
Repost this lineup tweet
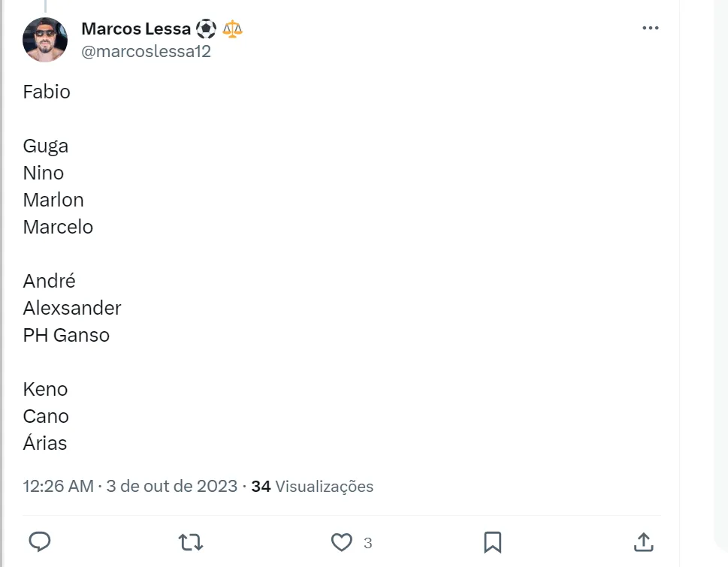[x=191, y=542]
